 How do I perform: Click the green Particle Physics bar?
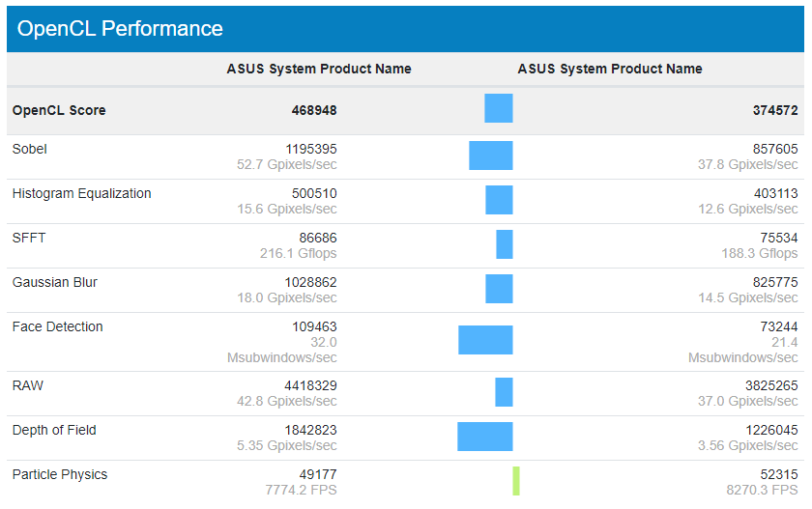[516, 481]
